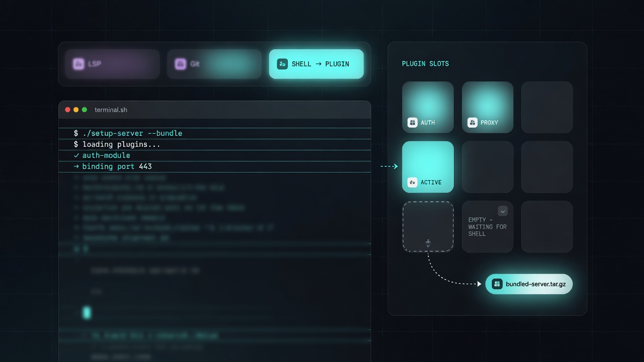The image size is (644, 362).
Task: Click the PROXY slot's small icon
Action: pos(472,122)
